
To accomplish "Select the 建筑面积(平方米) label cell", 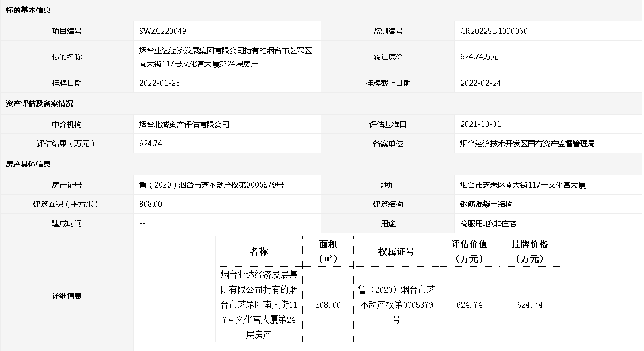I will click(67, 204).
